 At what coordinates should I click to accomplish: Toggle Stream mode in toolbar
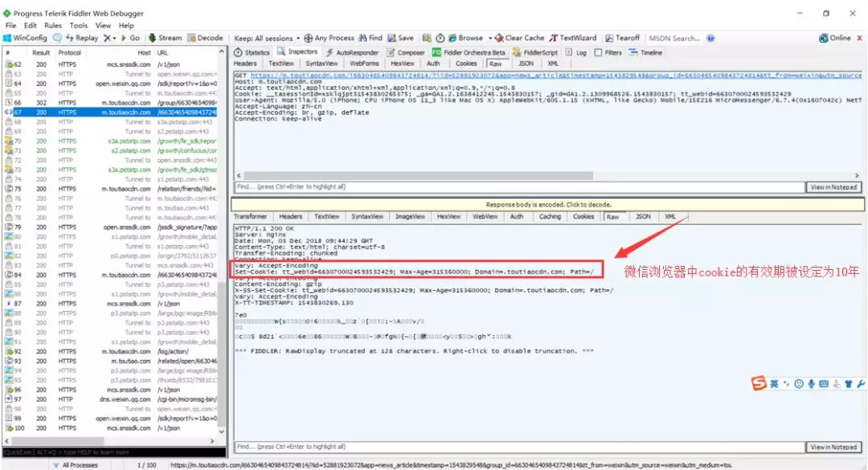tap(166, 38)
